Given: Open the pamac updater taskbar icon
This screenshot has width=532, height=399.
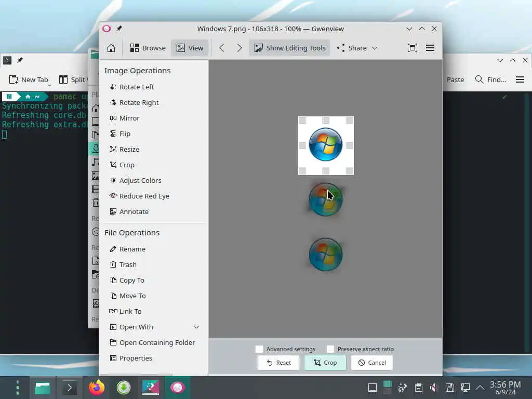Looking at the screenshot, I should point(124,388).
